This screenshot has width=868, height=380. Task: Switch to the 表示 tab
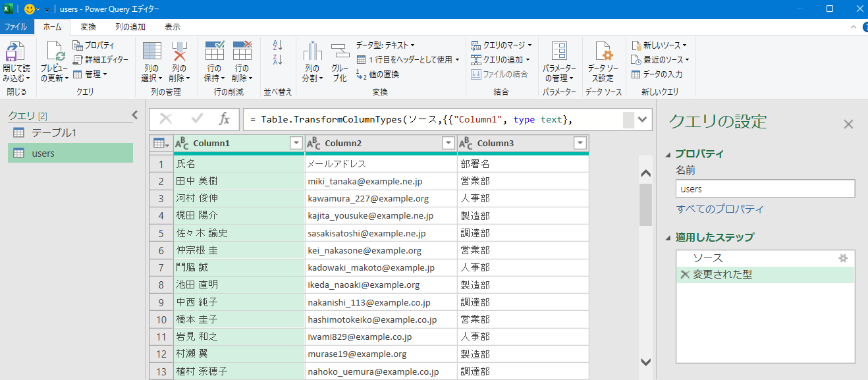[173, 27]
